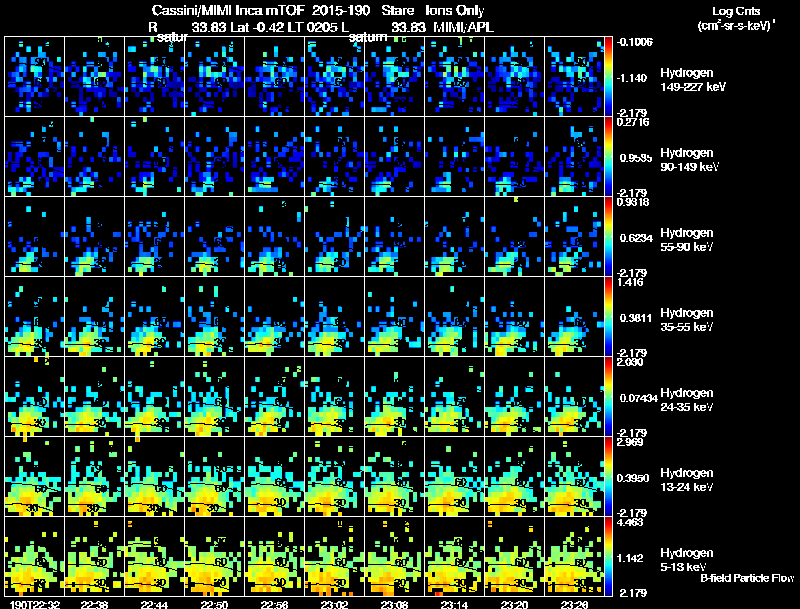Select the 149-227 keV image at 22:32
The height and width of the screenshot is (609, 800).
pos(34,77)
